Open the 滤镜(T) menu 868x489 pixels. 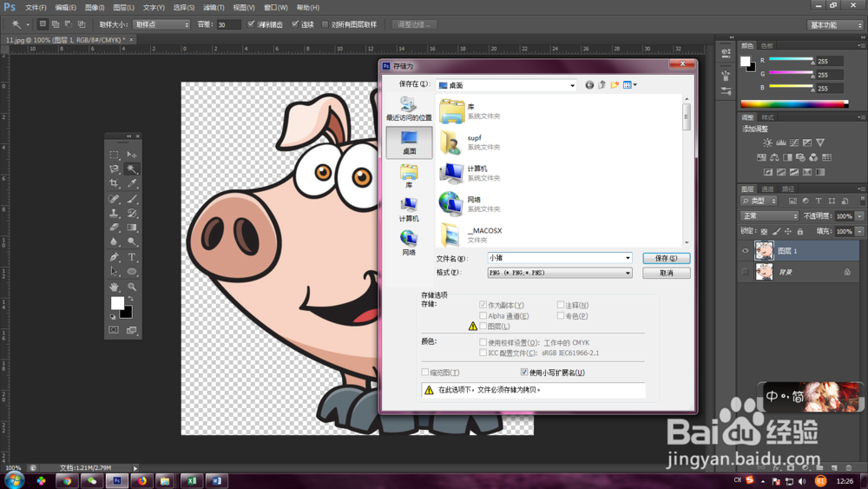point(214,8)
